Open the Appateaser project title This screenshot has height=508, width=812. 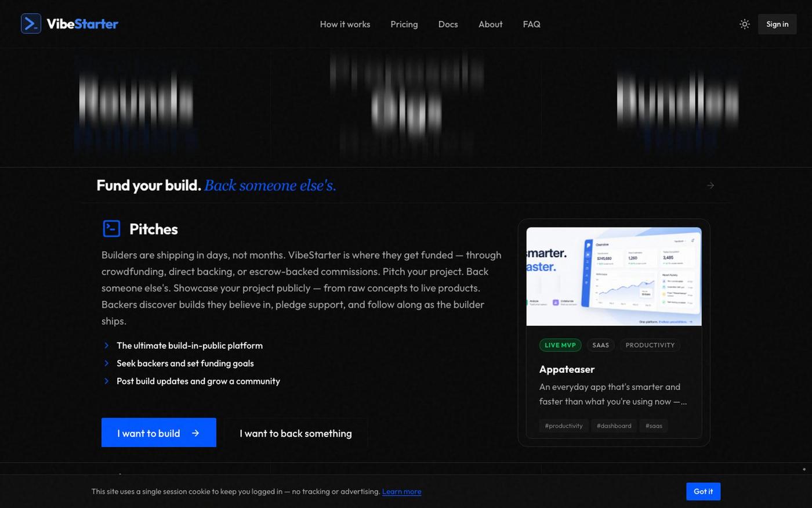567,369
